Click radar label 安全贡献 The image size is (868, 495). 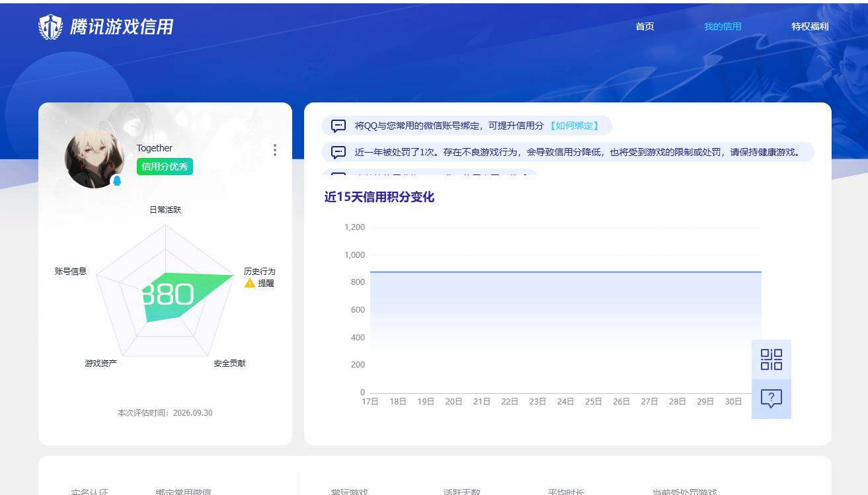click(229, 363)
